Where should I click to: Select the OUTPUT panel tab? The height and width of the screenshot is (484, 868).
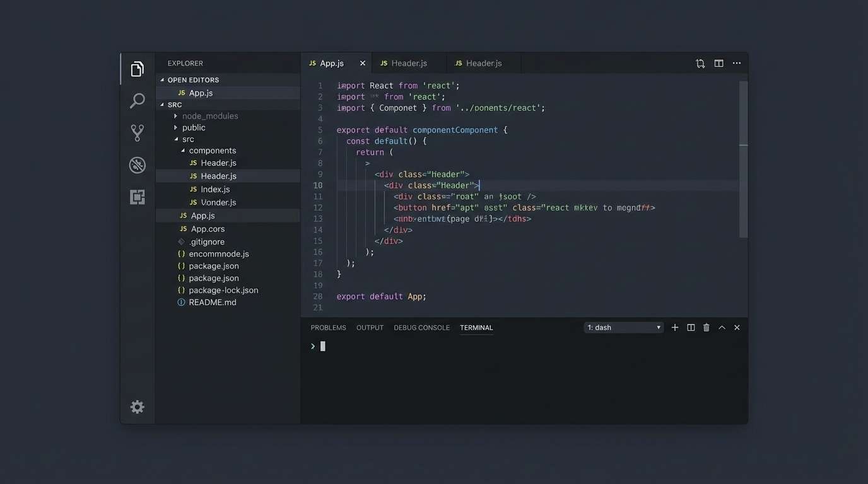[370, 327]
